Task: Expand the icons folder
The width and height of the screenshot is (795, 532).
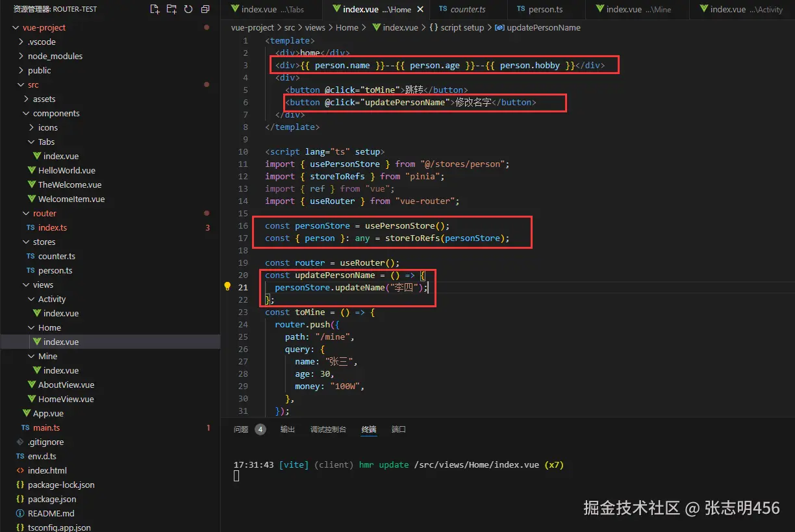Action: (x=31, y=127)
